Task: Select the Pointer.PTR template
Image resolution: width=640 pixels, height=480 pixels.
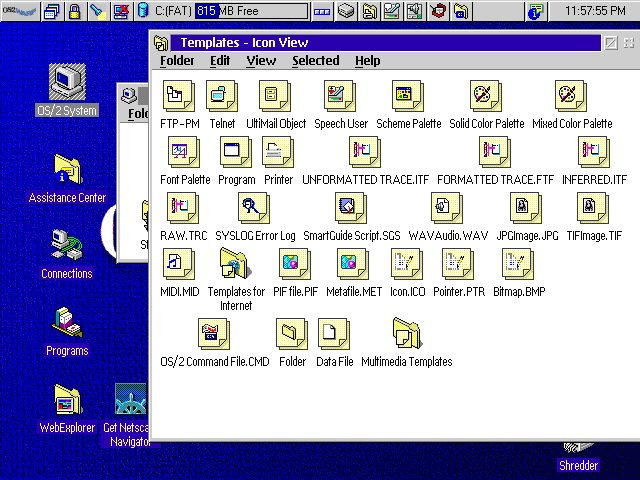Action: [x=458, y=264]
